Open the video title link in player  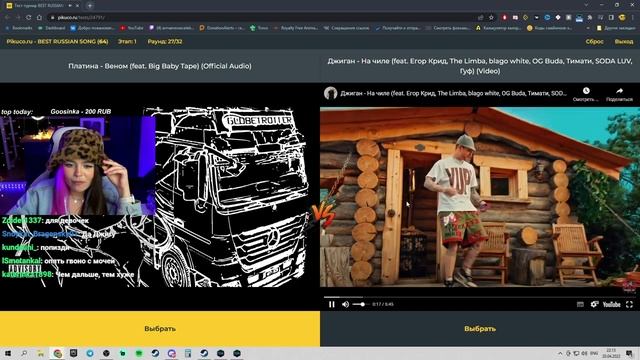click(x=453, y=93)
